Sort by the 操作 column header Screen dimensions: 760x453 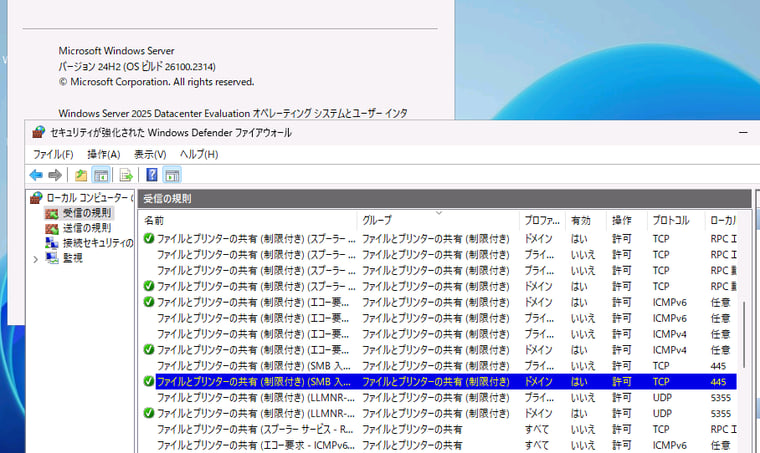click(626, 220)
